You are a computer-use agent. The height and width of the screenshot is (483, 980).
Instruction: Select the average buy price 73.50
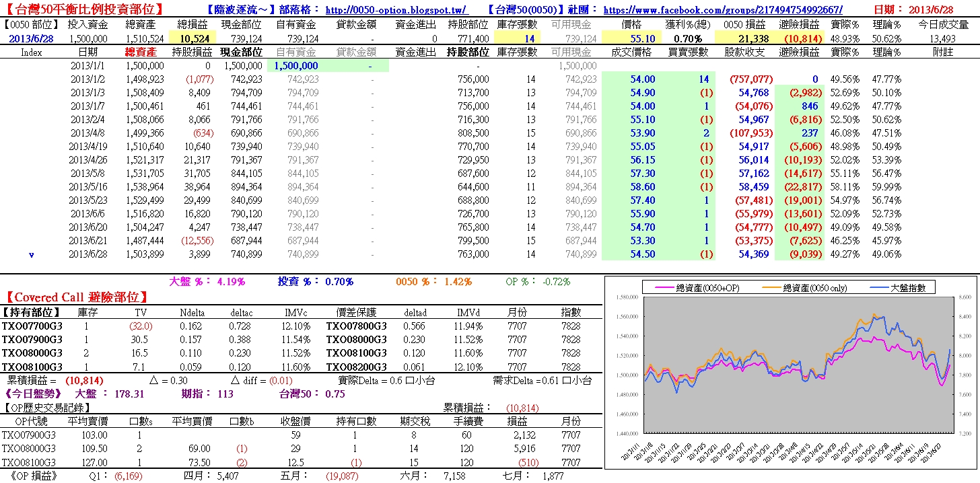(200, 462)
